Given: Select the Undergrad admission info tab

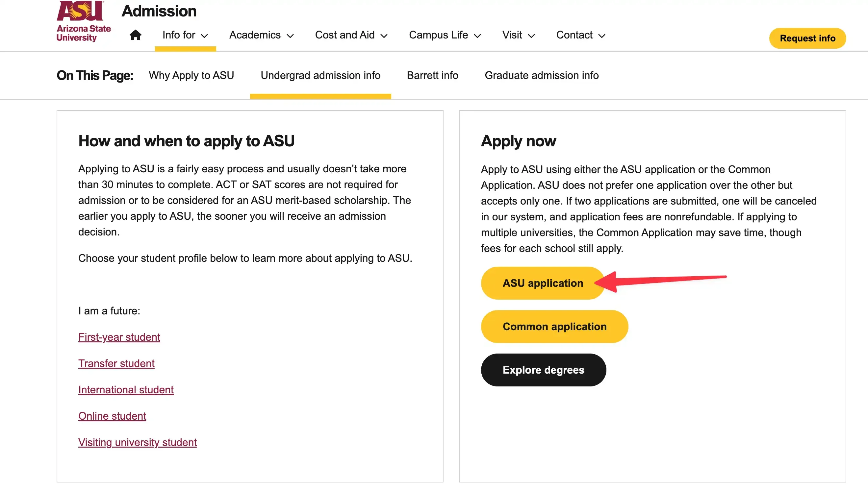Looking at the screenshot, I should 320,75.
